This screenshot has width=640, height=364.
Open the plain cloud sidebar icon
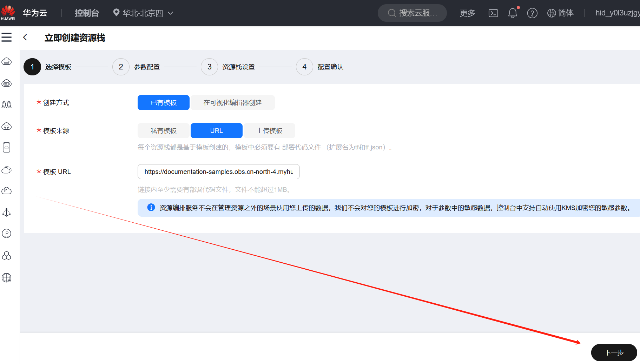[7, 170]
